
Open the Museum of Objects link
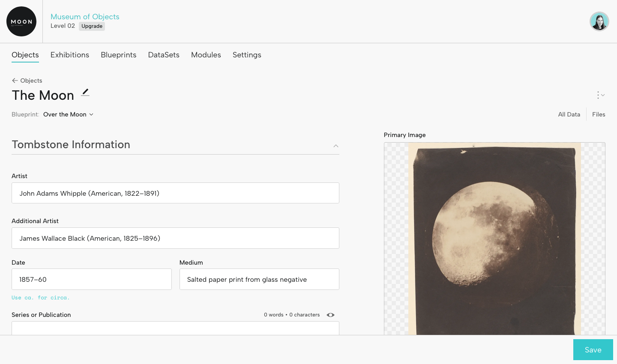85,16
